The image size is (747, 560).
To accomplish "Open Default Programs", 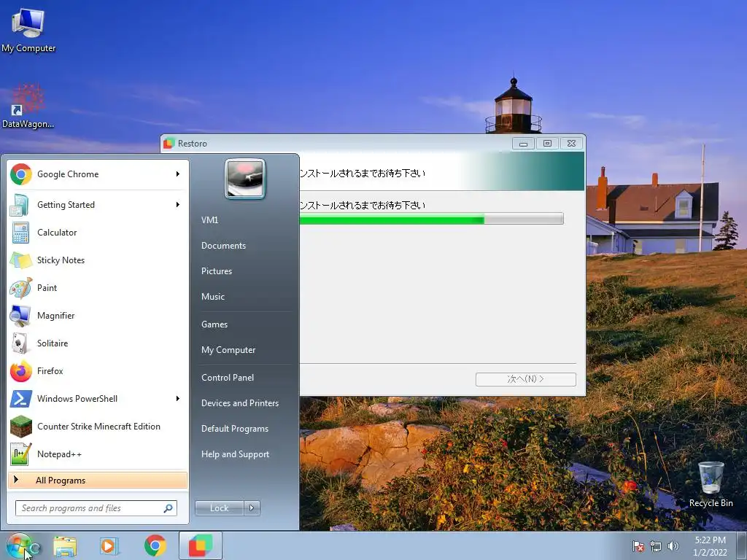I will [235, 429].
